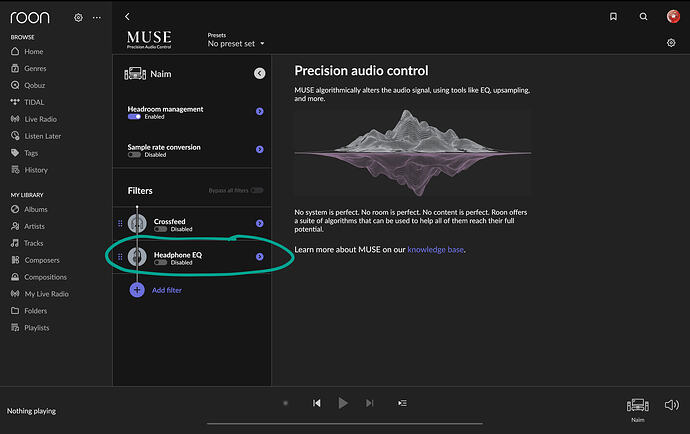Open My Live Radio in sidebar

[40, 294]
